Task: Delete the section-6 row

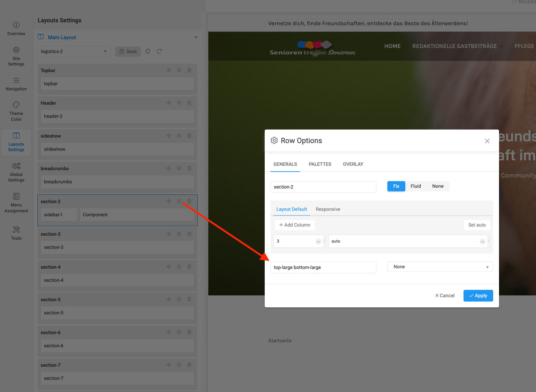Action: (x=189, y=332)
